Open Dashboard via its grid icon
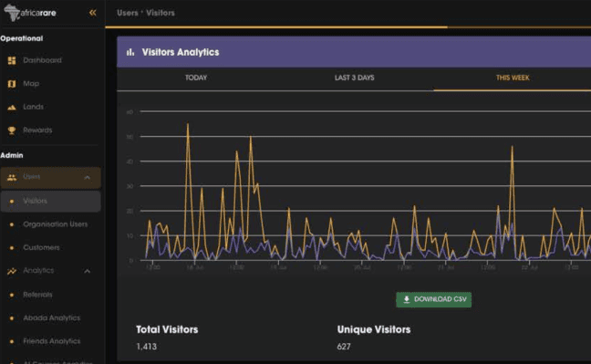This screenshot has width=591, height=364. [x=12, y=60]
